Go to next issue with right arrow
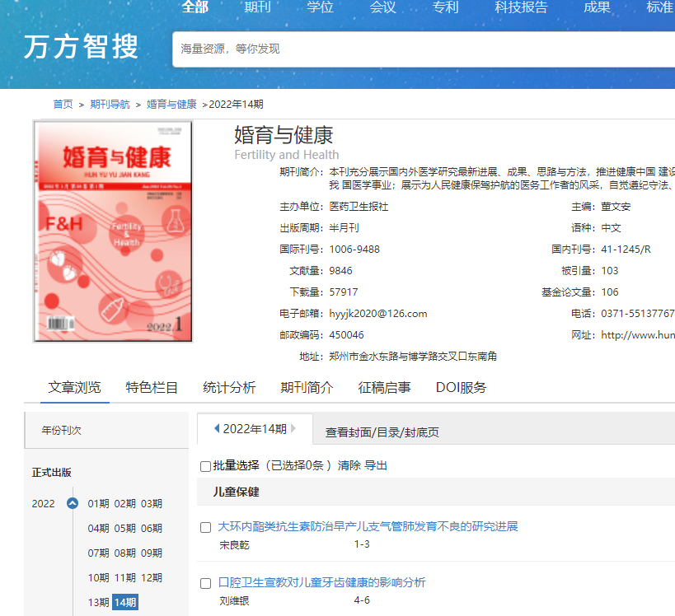 pyautogui.click(x=293, y=428)
